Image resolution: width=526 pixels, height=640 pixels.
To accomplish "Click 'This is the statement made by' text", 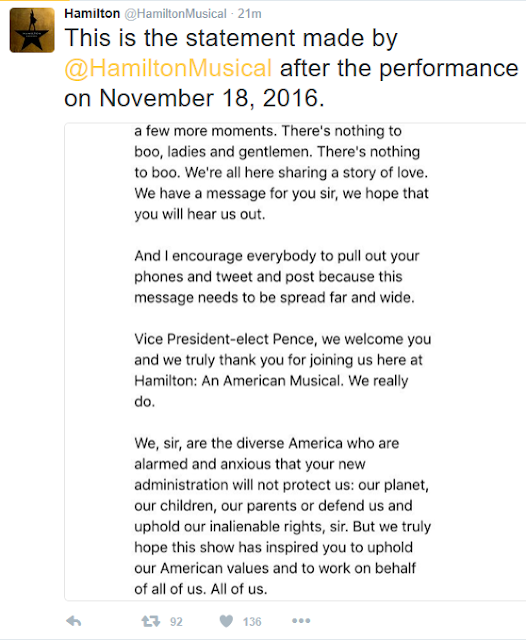I will point(231,38).
